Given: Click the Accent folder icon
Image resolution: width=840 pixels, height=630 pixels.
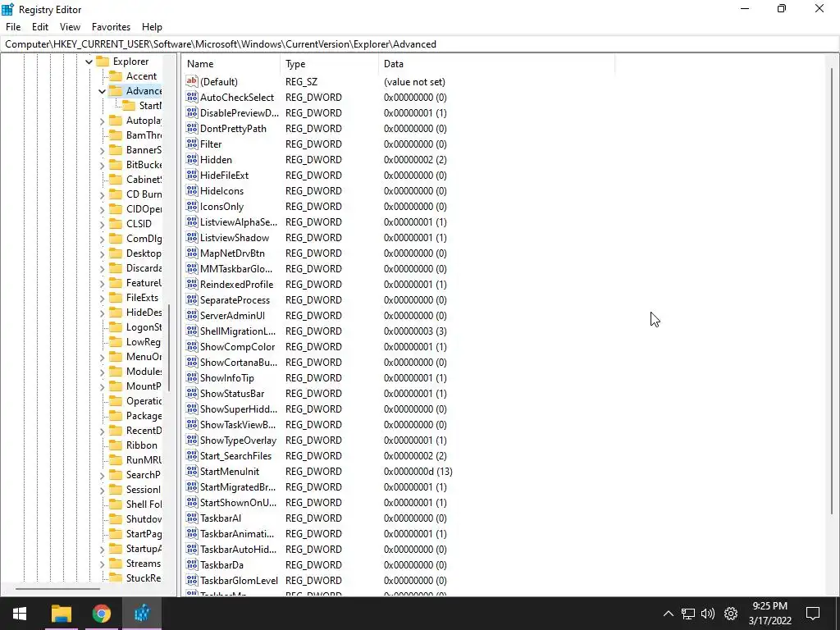Looking at the screenshot, I should (116, 76).
